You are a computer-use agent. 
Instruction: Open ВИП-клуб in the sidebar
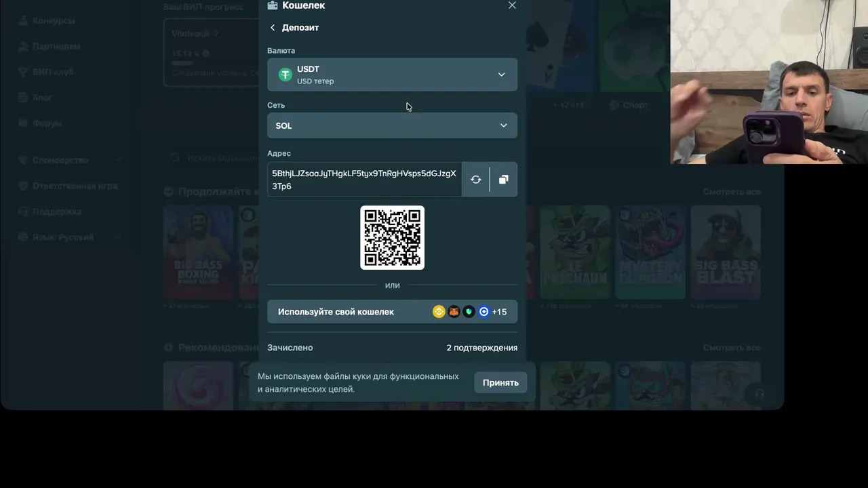click(x=46, y=72)
